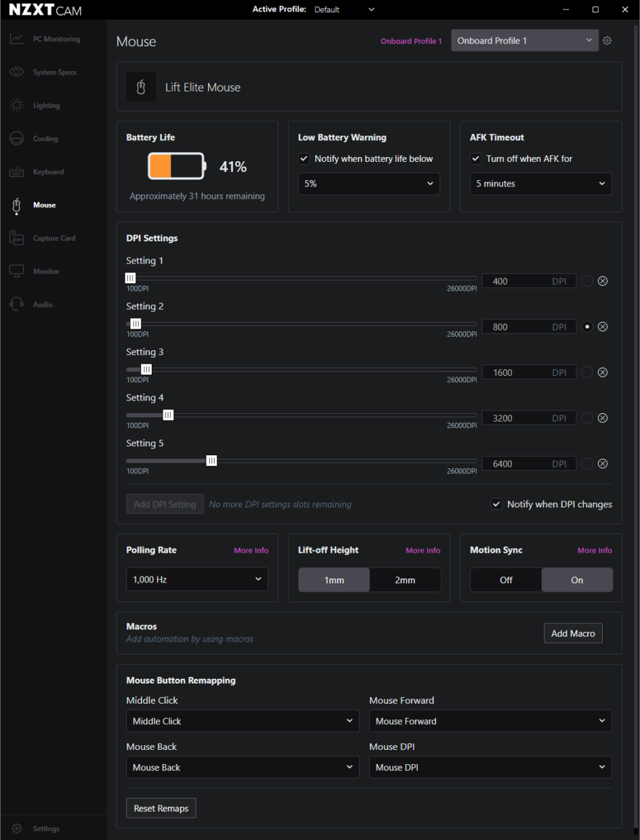Select Setting 2 active DPI radio button
This screenshot has height=840, width=640.
point(587,327)
